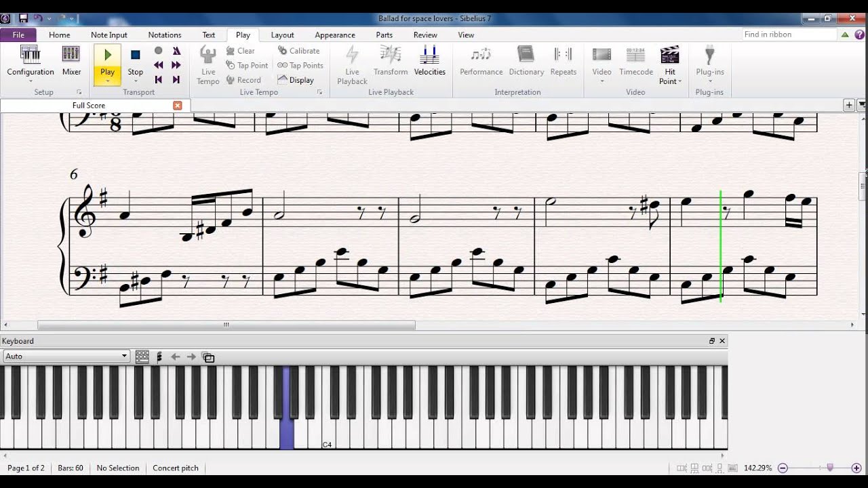Viewport: 868px width, 488px height.
Task: Save using the quick access floppy icon
Action: click(x=23, y=18)
